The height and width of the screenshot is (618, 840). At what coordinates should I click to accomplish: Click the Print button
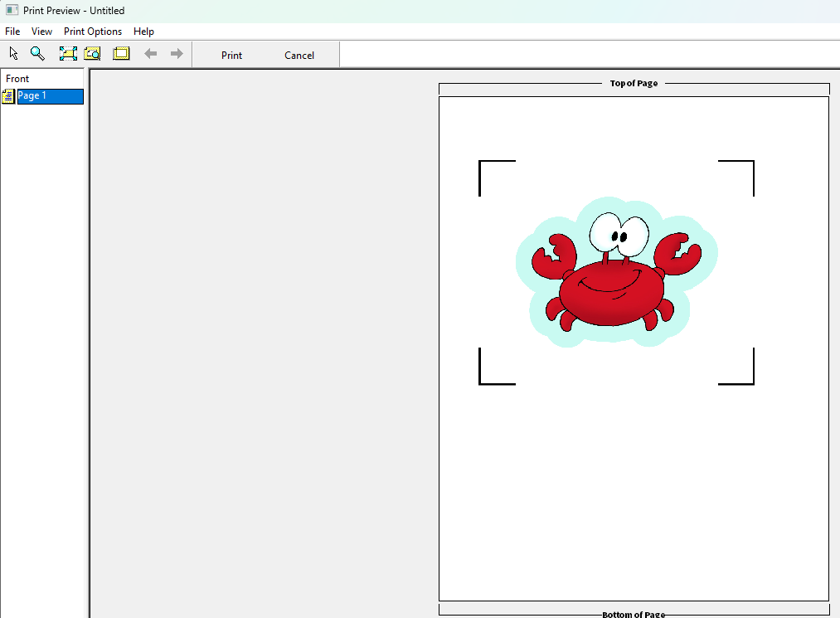(231, 56)
